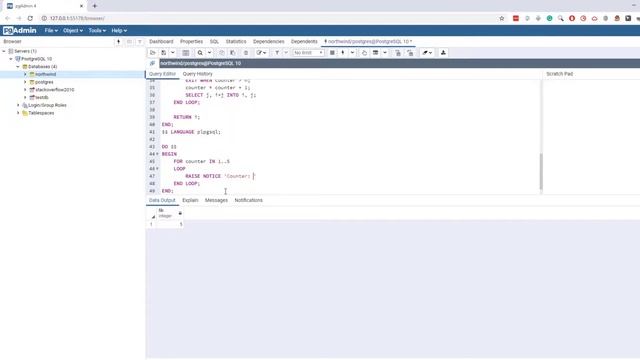This screenshot has width=640, height=360.
Task: Switch to the Properties tab
Action: click(191, 42)
